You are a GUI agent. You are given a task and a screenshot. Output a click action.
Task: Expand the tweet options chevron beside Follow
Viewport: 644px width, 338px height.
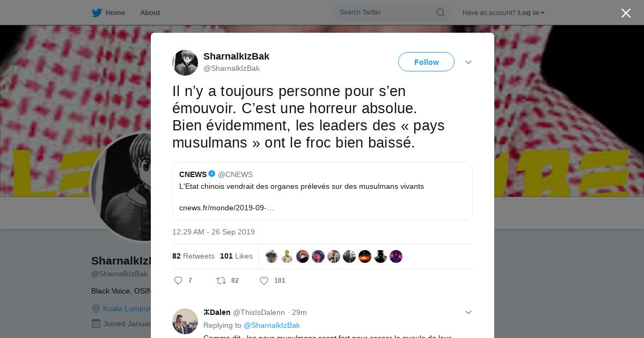[x=469, y=62]
